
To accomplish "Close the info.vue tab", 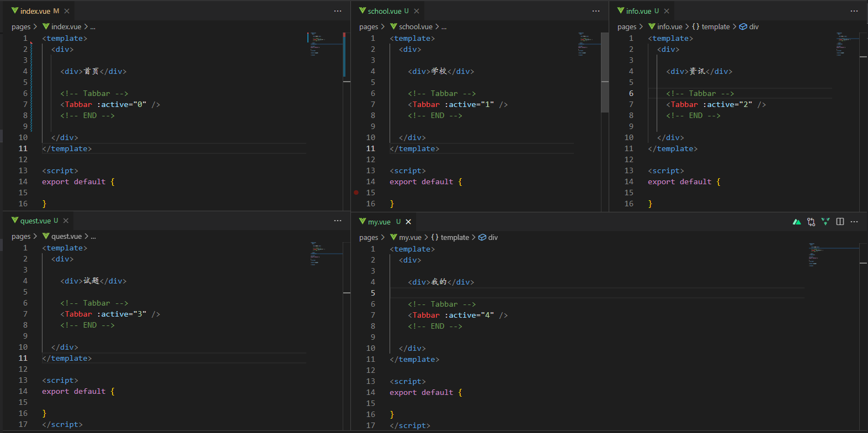I will (667, 11).
